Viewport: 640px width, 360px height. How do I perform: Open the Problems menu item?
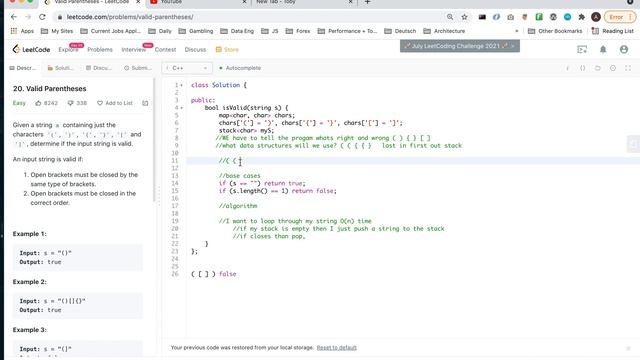coord(100,50)
